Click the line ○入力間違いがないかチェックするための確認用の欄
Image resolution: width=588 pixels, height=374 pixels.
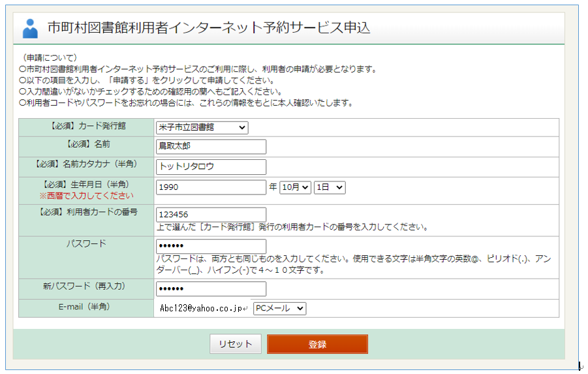(151, 91)
